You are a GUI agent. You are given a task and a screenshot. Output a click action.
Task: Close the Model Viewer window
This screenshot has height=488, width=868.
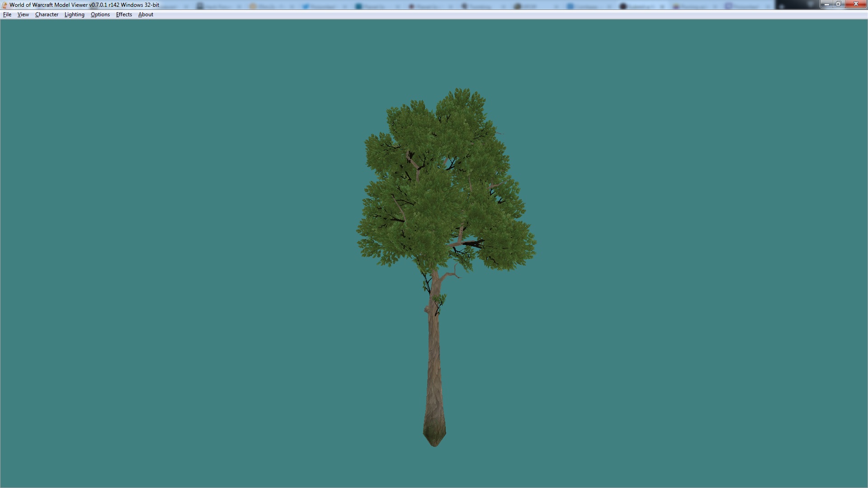point(856,4)
